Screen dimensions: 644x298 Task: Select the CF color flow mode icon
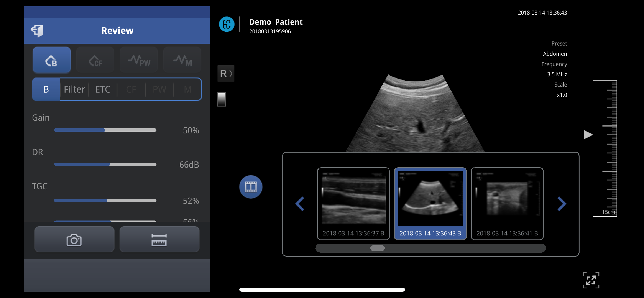point(95,60)
